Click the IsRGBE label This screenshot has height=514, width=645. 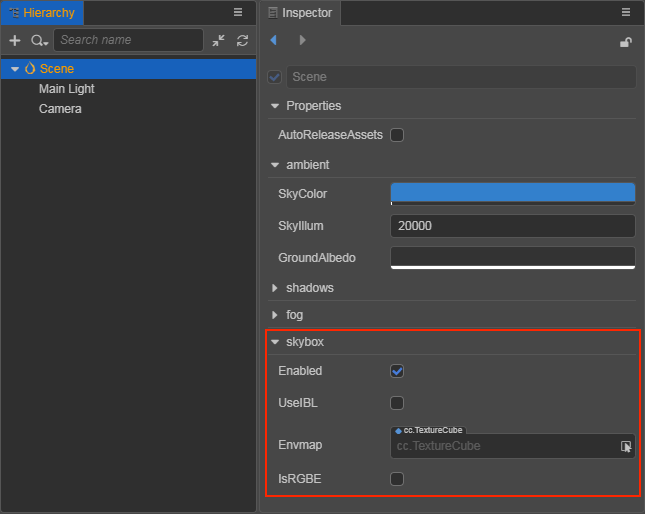(x=299, y=479)
